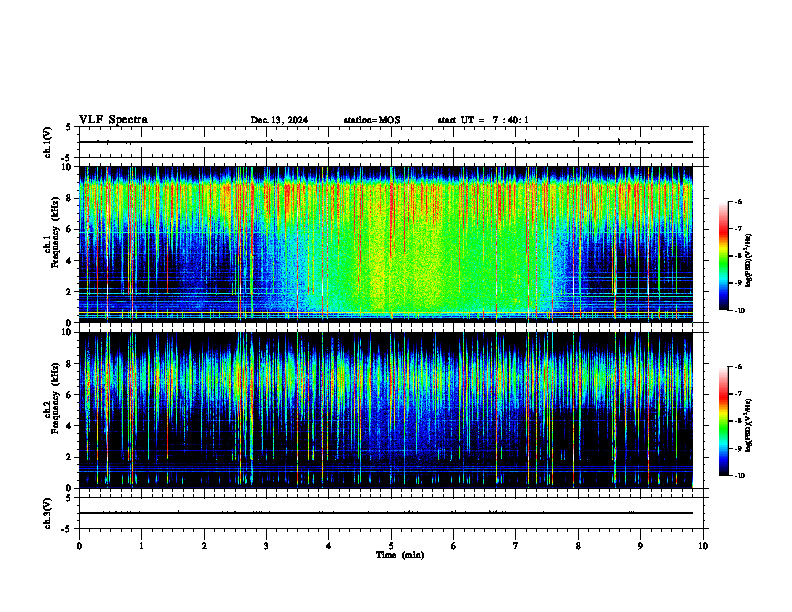Screen dimensions: 792x612
Task: Click the "VLF Spectra" plot title
Action: 113,120
